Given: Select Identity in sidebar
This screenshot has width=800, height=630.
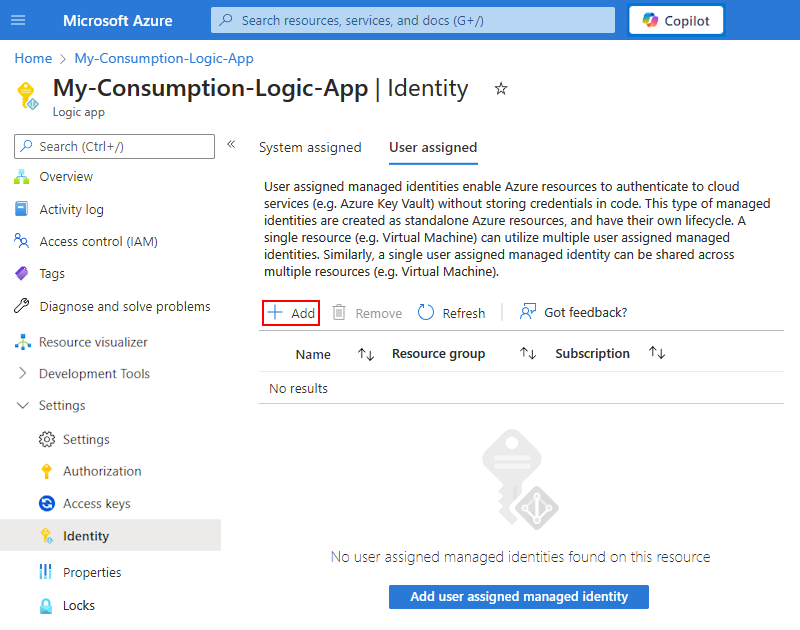Looking at the screenshot, I should pos(110,536).
